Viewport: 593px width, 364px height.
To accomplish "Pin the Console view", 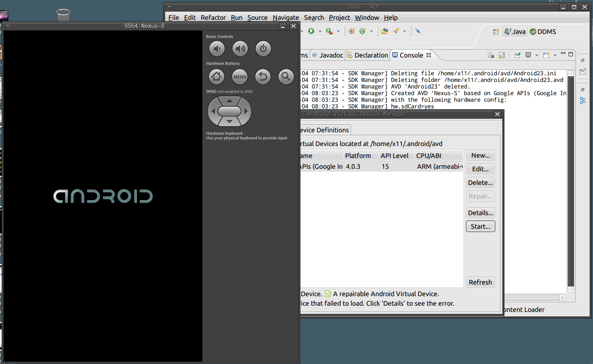I will [517, 55].
